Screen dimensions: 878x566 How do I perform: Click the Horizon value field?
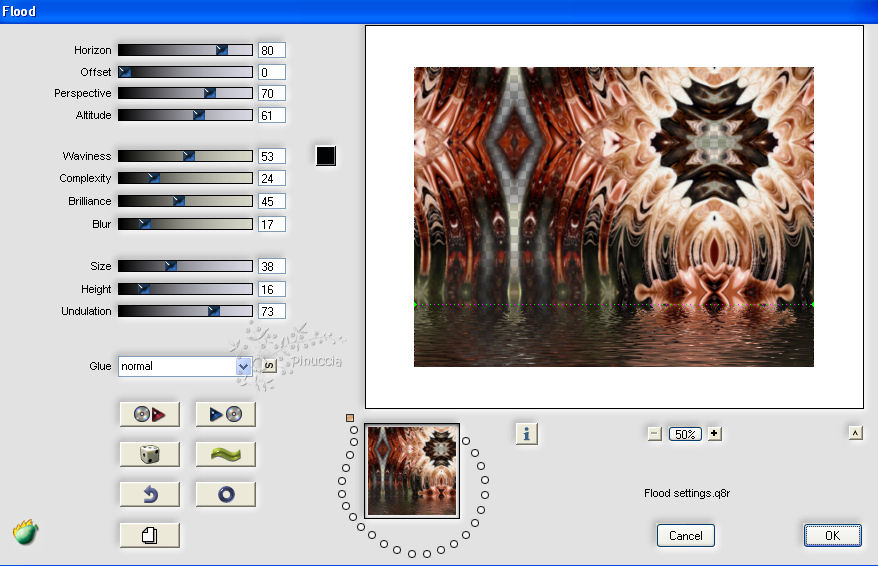click(x=272, y=50)
